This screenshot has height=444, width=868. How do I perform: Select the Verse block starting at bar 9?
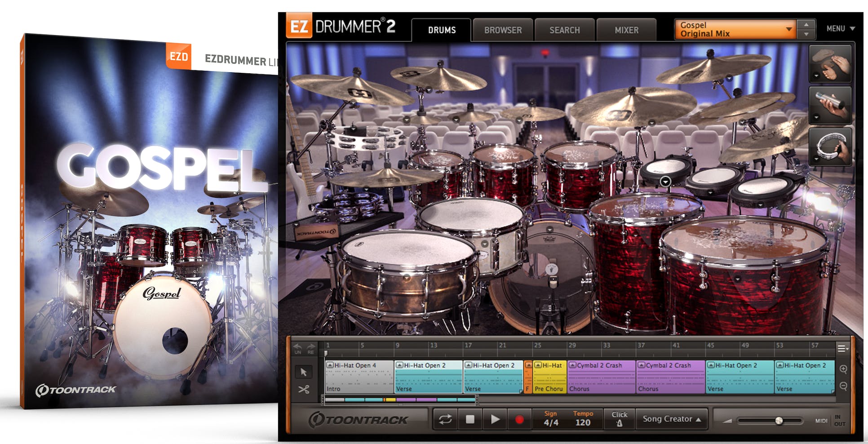click(429, 377)
